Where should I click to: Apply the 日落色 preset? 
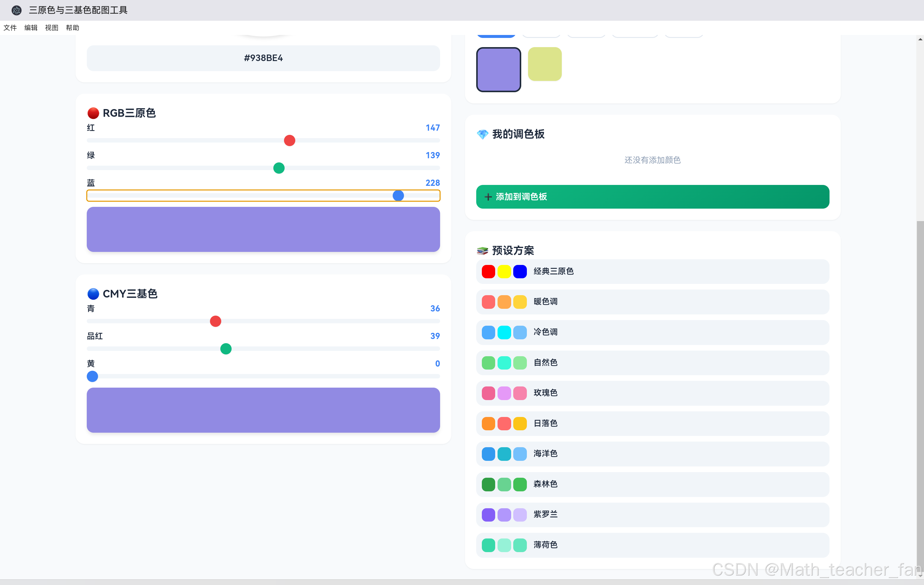click(x=652, y=423)
